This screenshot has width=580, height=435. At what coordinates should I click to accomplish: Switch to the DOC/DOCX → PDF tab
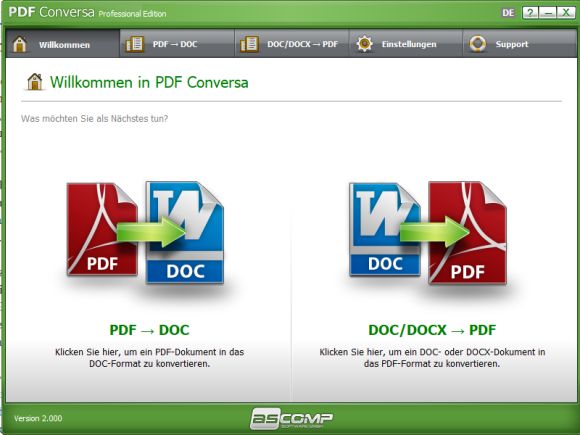pos(292,44)
